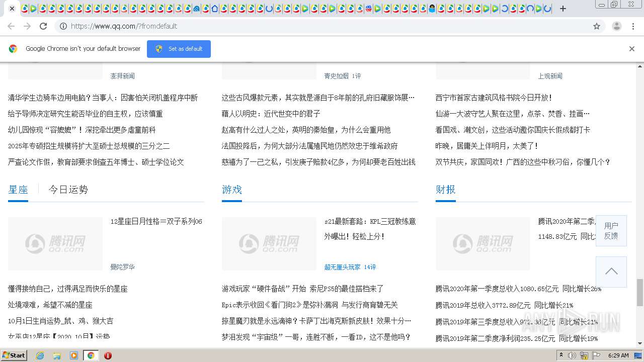Bookmark this page with the star icon
Screen dimensions: 644x362
point(597,26)
